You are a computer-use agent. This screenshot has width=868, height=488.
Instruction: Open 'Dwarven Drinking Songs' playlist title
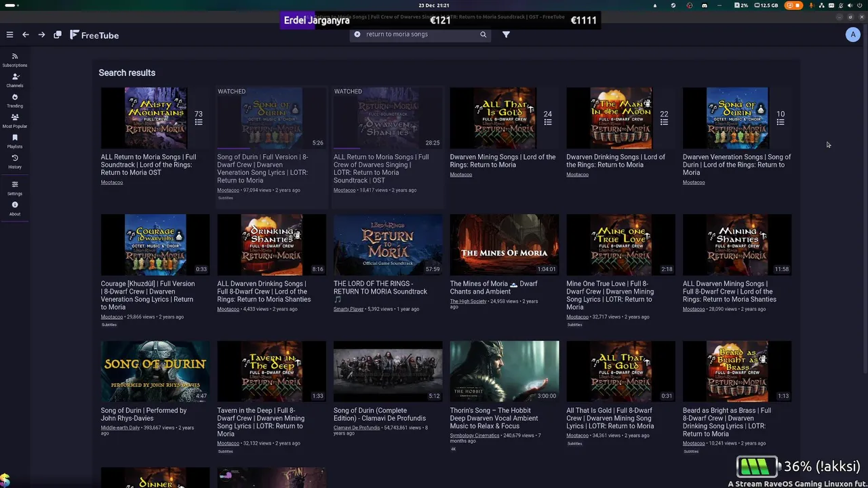coord(616,161)
